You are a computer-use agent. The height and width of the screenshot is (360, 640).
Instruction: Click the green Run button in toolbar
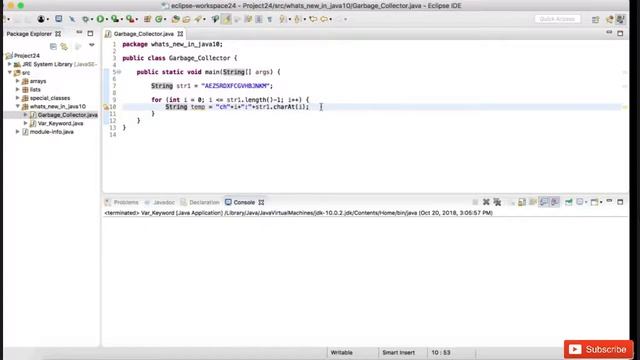pyautogui.click(x=100, y=19)
